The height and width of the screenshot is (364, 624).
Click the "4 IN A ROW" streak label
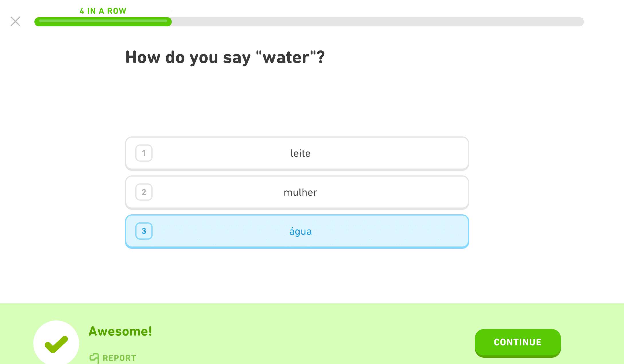pyautogui.click(x=103, y=11)
